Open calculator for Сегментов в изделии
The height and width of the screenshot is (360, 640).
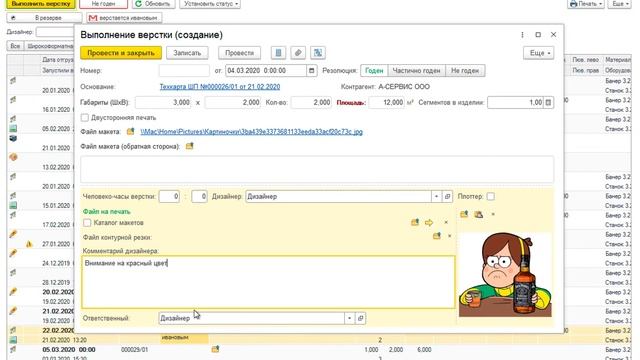click(548, 102)
